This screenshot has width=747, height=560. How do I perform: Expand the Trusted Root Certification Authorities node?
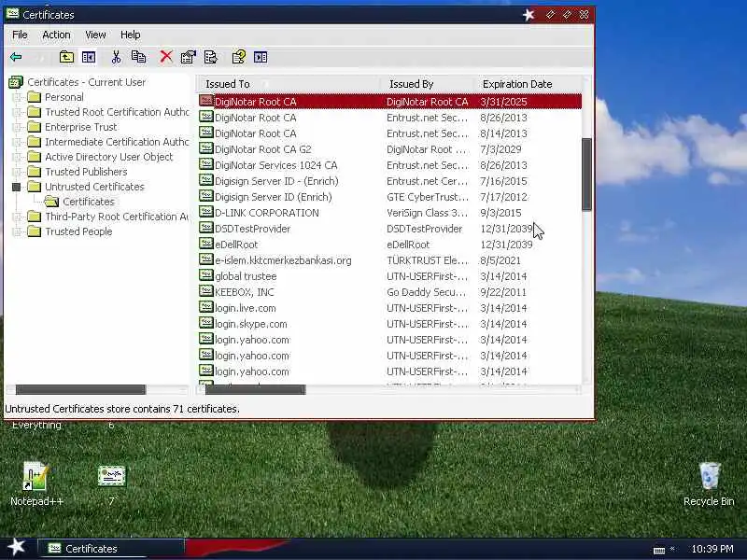click(17, 112)
